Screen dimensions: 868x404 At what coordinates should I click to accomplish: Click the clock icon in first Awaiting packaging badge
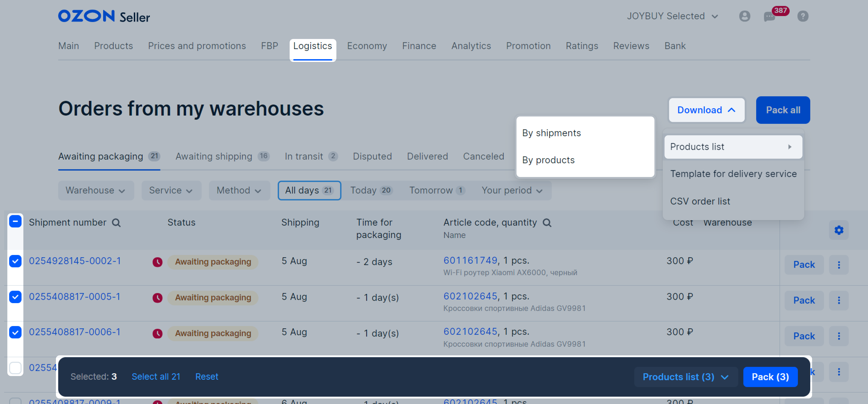[157, 262]
